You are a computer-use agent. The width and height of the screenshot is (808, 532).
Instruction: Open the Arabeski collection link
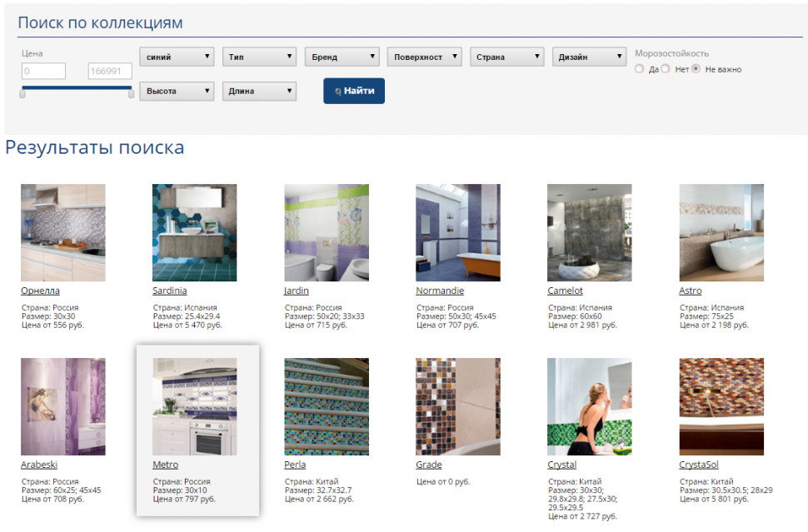[39, 465]
